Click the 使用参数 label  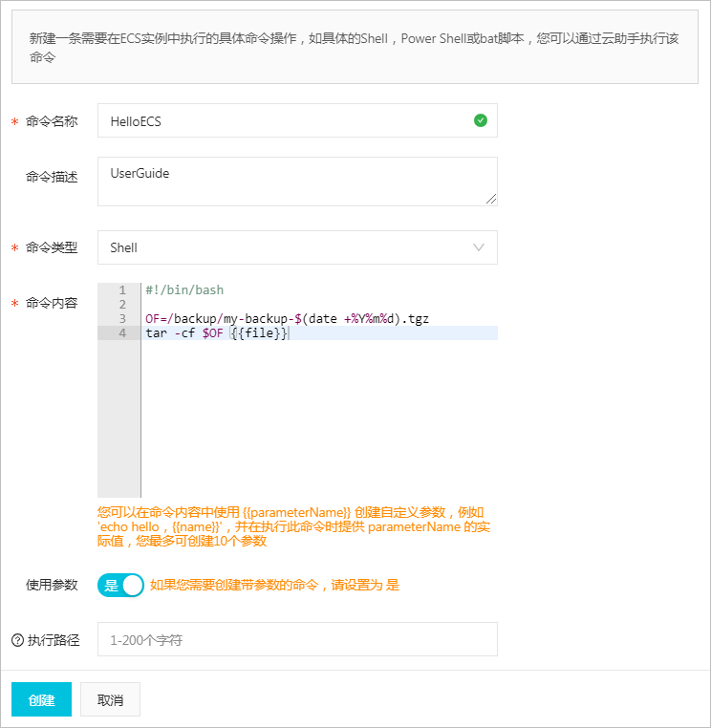52,585
